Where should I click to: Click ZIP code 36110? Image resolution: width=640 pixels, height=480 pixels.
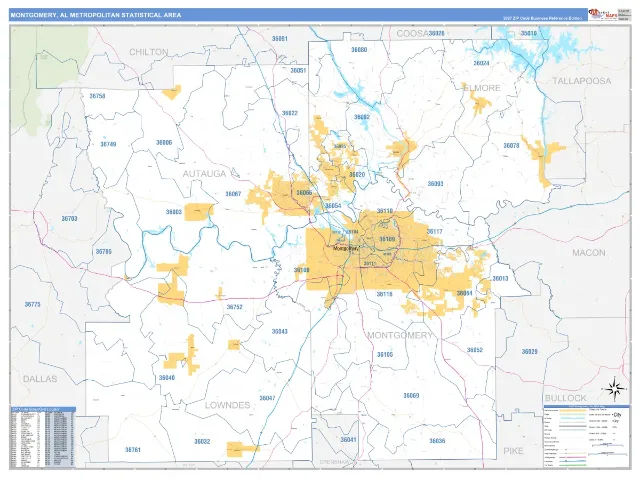pos(384,211)
